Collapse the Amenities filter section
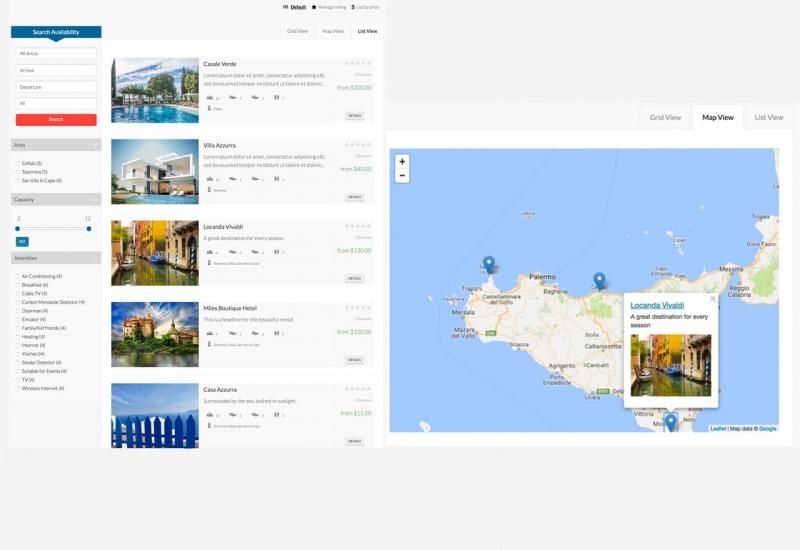This screenshot has height=550, width=800. point(56,258)
